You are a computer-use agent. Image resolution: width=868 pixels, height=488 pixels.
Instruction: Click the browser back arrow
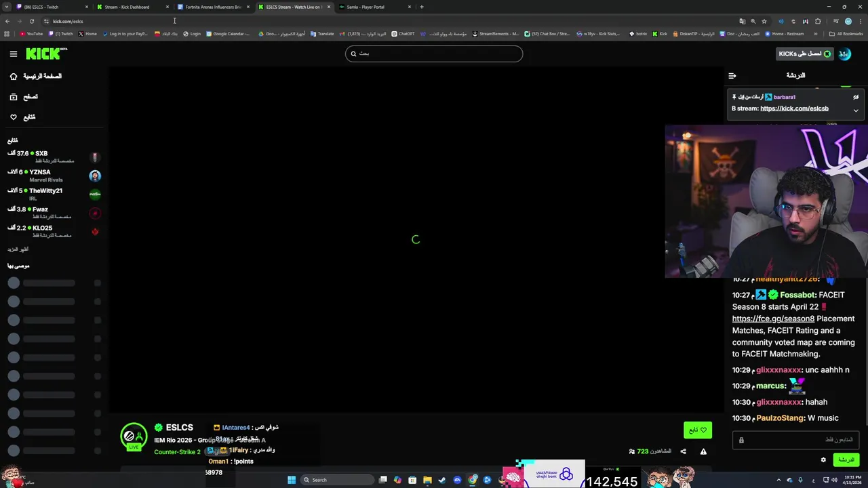pos(7,21)
